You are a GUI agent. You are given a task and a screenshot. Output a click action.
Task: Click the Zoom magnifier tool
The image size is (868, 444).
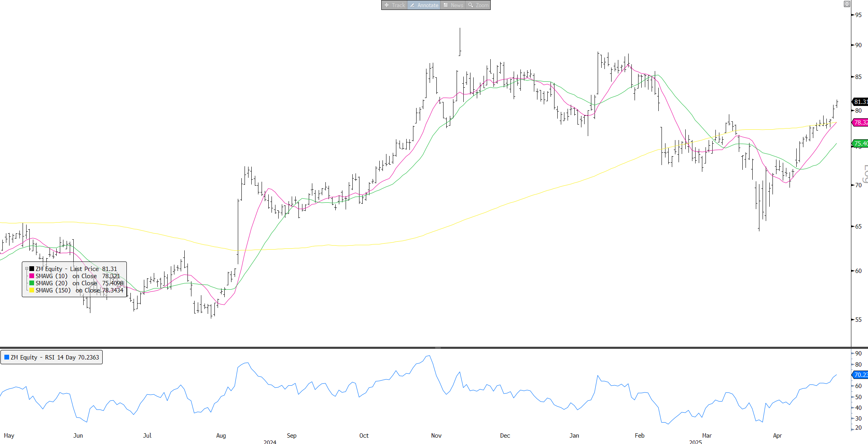tap(478, 5)
